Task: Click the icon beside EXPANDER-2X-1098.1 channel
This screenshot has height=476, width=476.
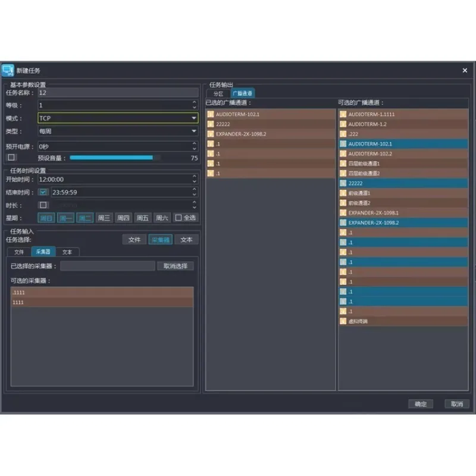Action: 343,212
